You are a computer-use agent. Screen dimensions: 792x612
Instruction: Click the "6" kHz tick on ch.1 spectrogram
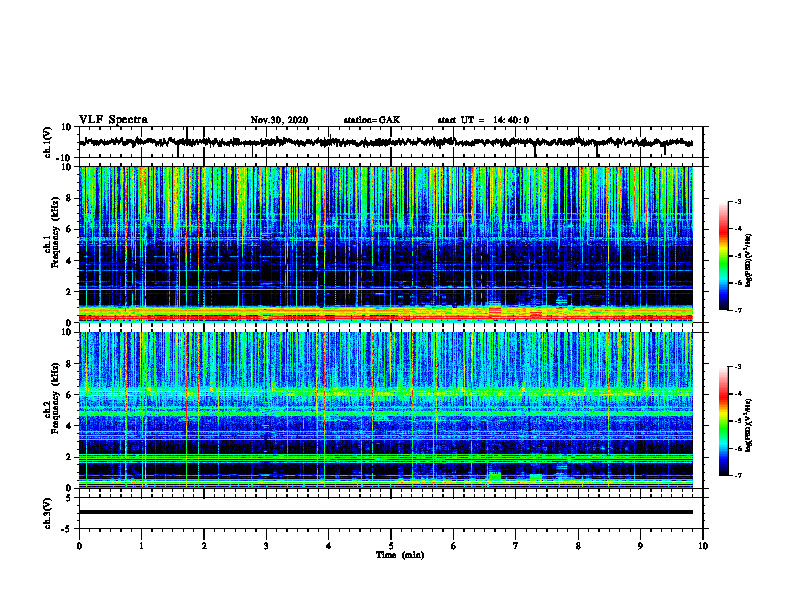(69, 229)
